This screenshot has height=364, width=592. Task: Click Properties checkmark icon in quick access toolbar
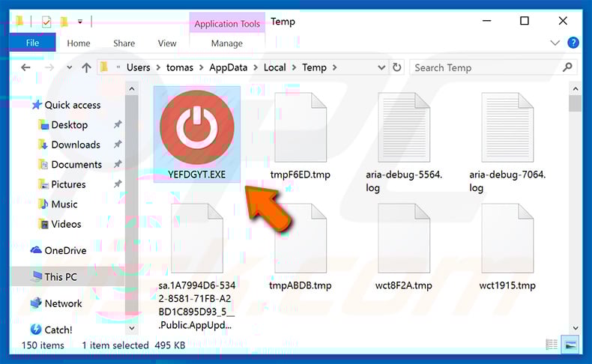point(46,22)
